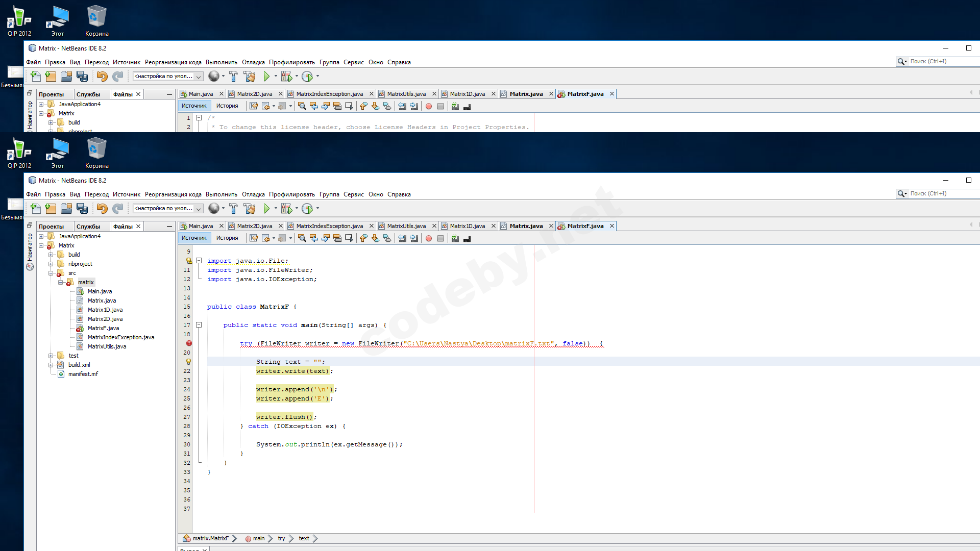
Task: Toggle highlight search results
Action: pyautogui.click(x=337, y=238)
